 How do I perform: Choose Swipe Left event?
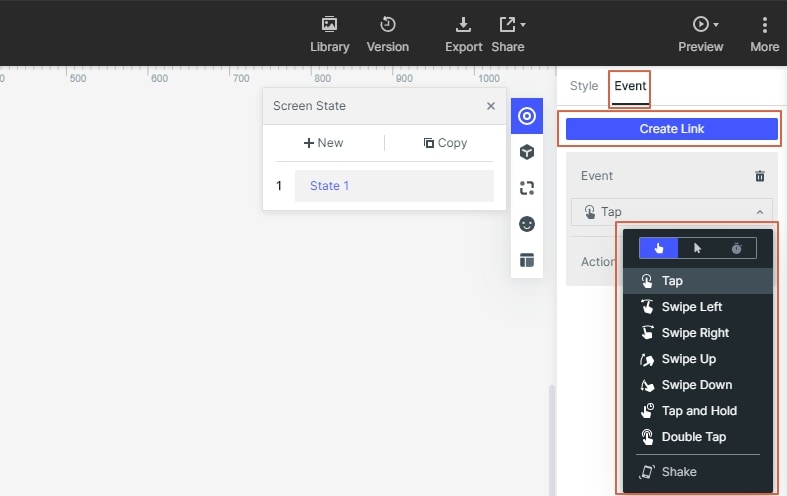(698, 307)
